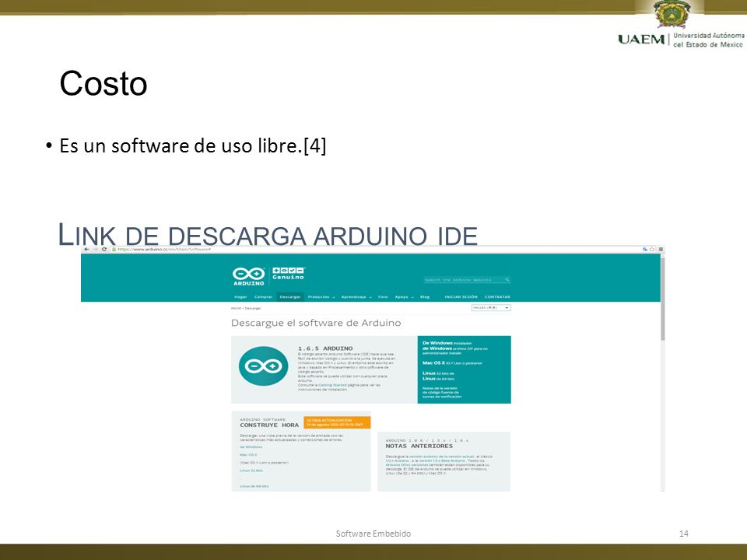Click slide number 14

click(x=684, y=534)
